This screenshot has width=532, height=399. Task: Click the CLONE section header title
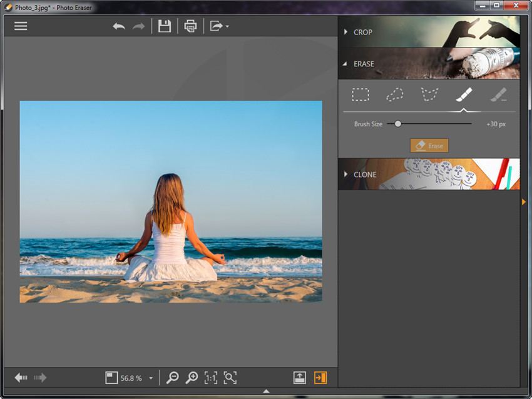click(365, 174)
